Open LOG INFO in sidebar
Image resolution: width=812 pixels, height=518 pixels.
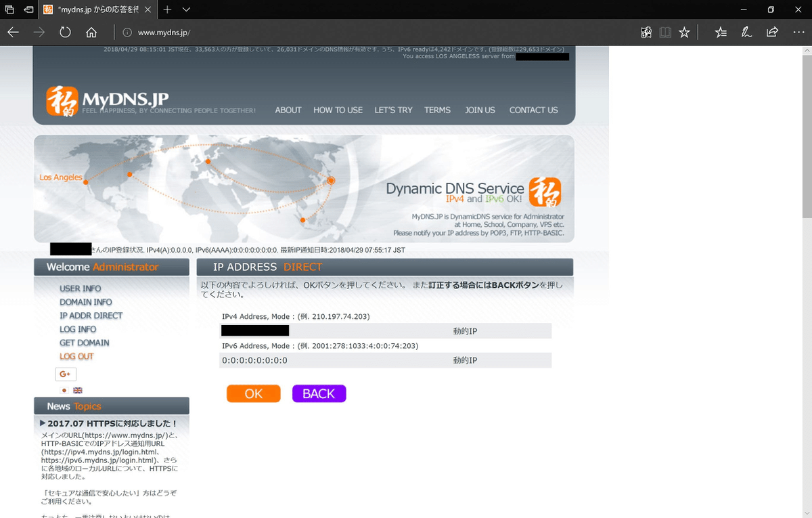pos(78,329)
